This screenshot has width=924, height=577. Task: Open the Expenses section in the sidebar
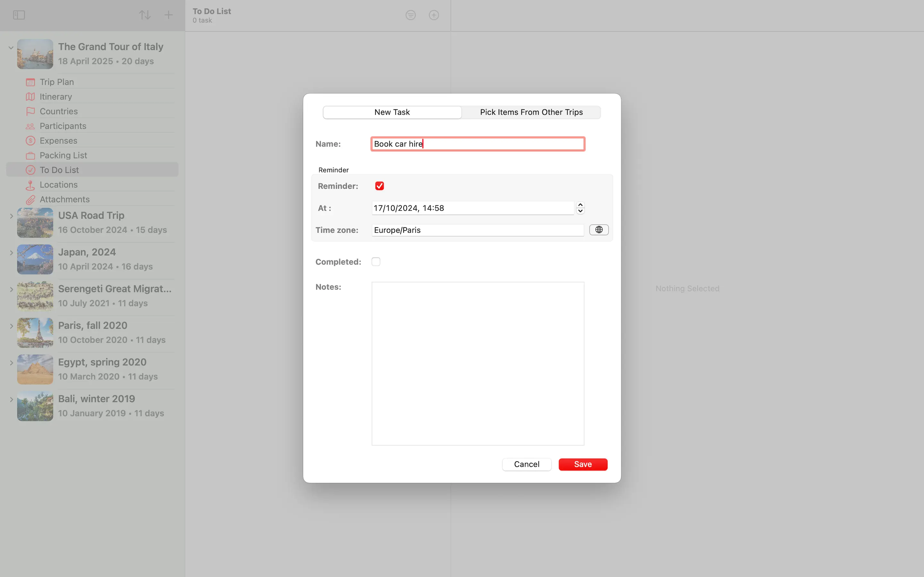58,140
